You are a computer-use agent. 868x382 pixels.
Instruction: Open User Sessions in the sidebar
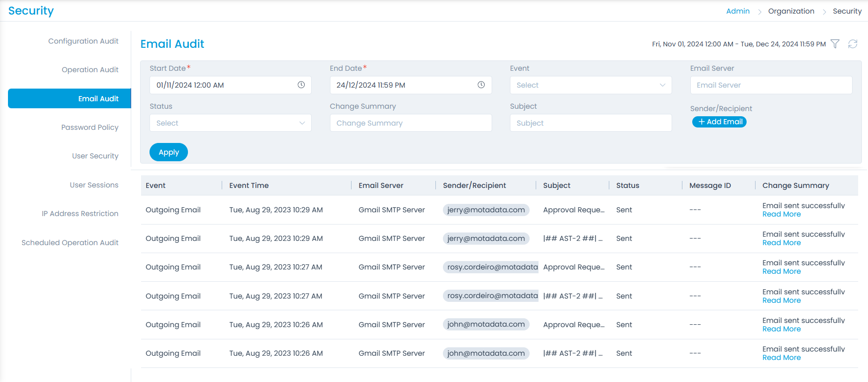coord(94,185)
